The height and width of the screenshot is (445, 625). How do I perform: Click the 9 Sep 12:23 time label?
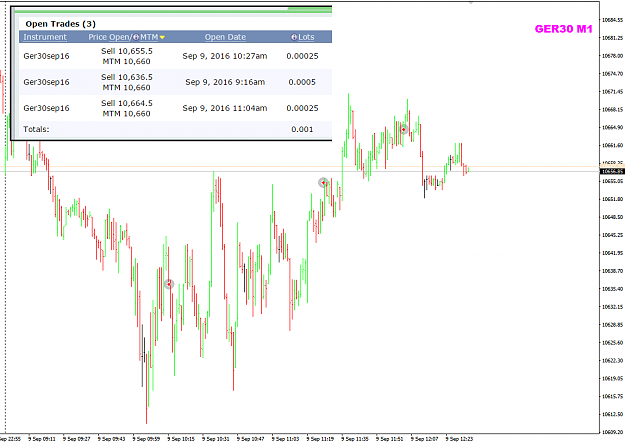point(459,439)
